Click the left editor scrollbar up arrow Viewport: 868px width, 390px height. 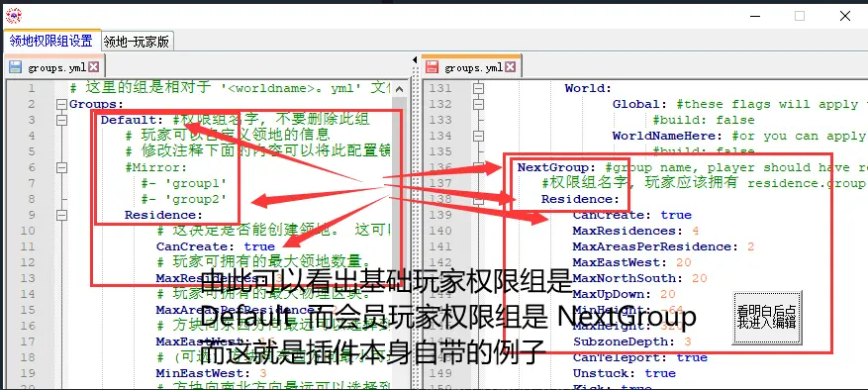click(x=399, y=89)
